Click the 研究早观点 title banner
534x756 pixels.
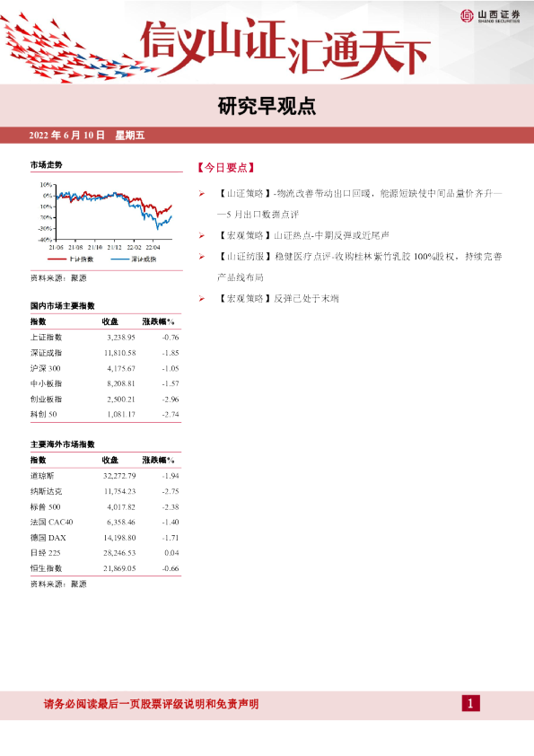(x=267, y=106)
